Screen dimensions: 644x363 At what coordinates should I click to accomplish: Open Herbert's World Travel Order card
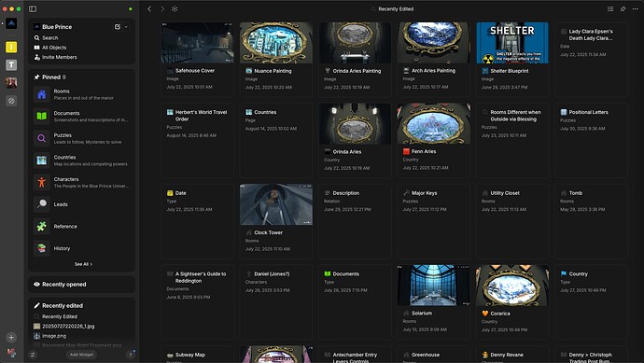[198, 140]
